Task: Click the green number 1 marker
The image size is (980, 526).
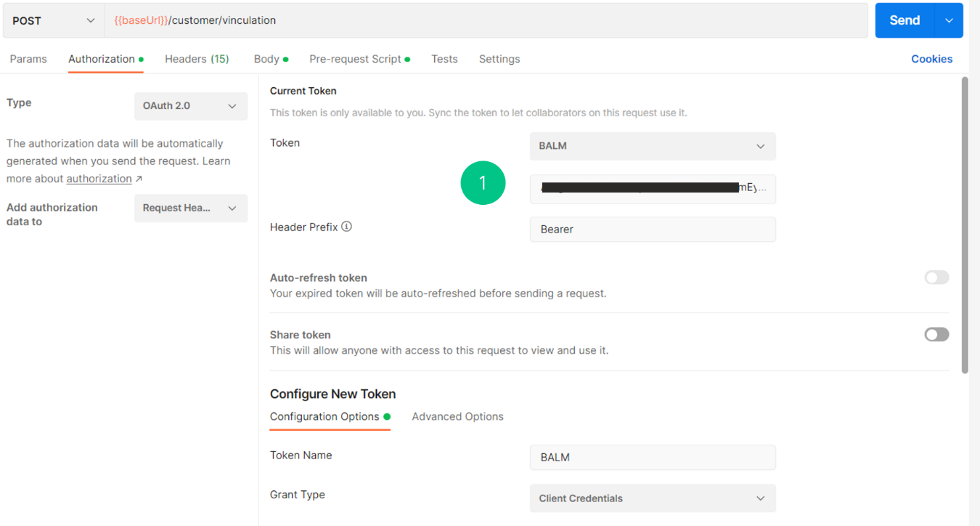Action: pos(483,182)
